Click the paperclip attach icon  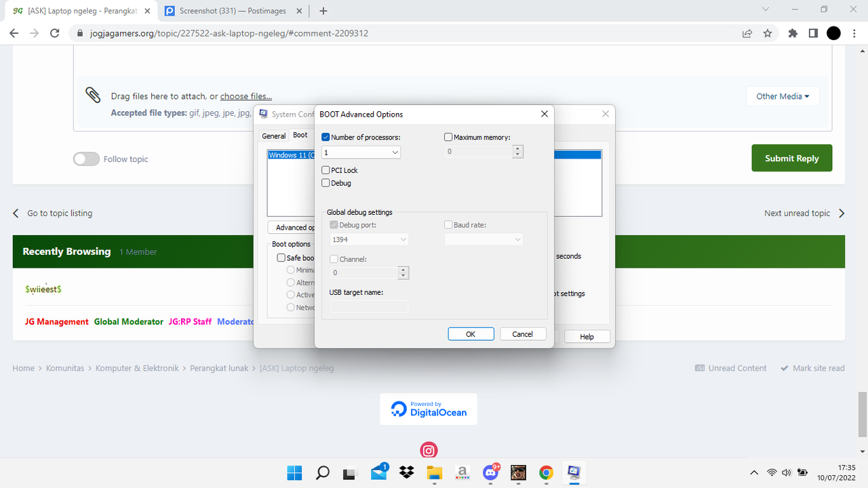coord(93,95)
